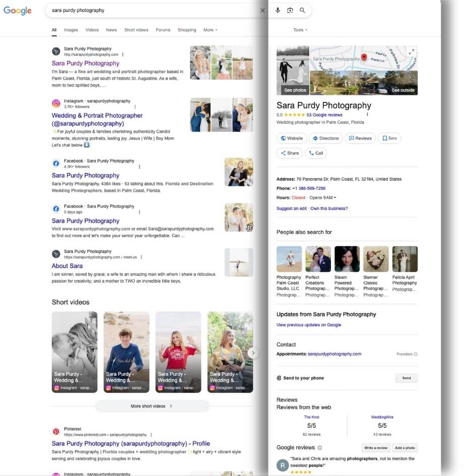Image resolution: width=476 pixels, height=476 pixels.
Task: Click the red map pin marker
Action: (x=364, y=57)
